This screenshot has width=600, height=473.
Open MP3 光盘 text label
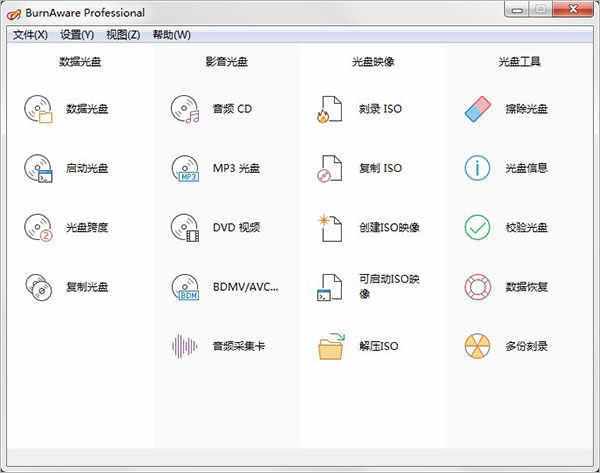tap(236, 168)
